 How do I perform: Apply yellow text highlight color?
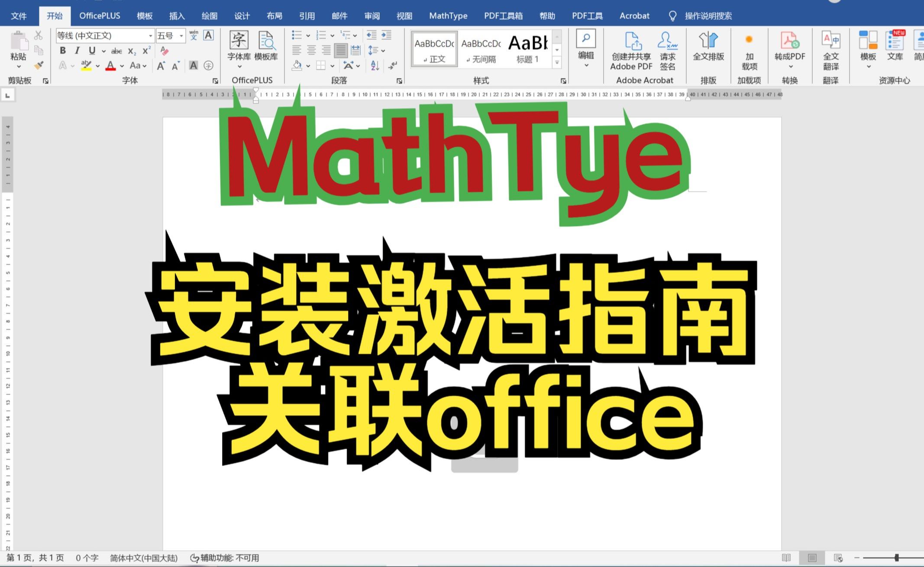[x=86, y=65]
